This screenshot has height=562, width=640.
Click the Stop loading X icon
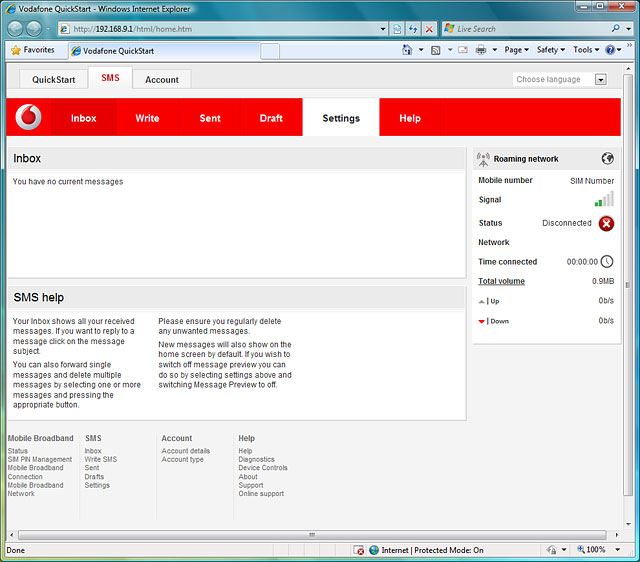(x=429, y=29)
